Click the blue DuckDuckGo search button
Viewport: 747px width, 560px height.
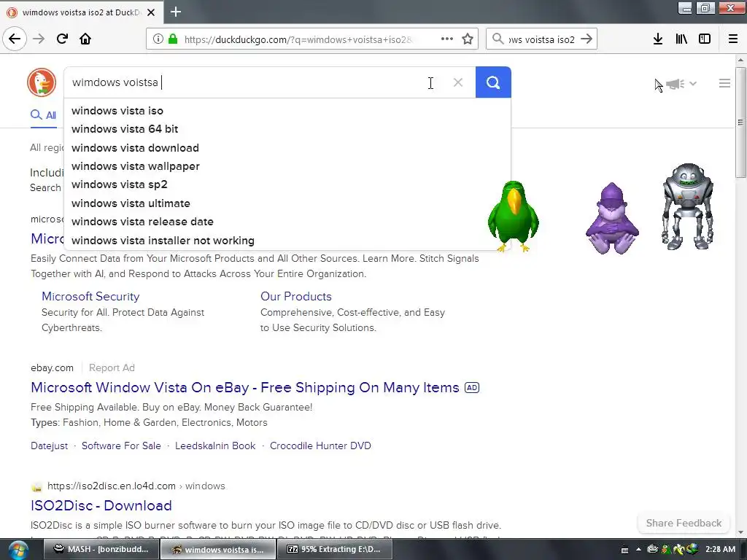(493, 82)
